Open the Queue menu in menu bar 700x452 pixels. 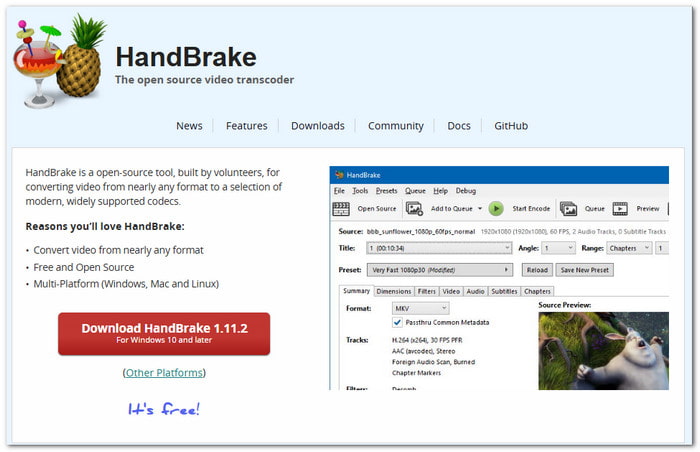[415, 191]
